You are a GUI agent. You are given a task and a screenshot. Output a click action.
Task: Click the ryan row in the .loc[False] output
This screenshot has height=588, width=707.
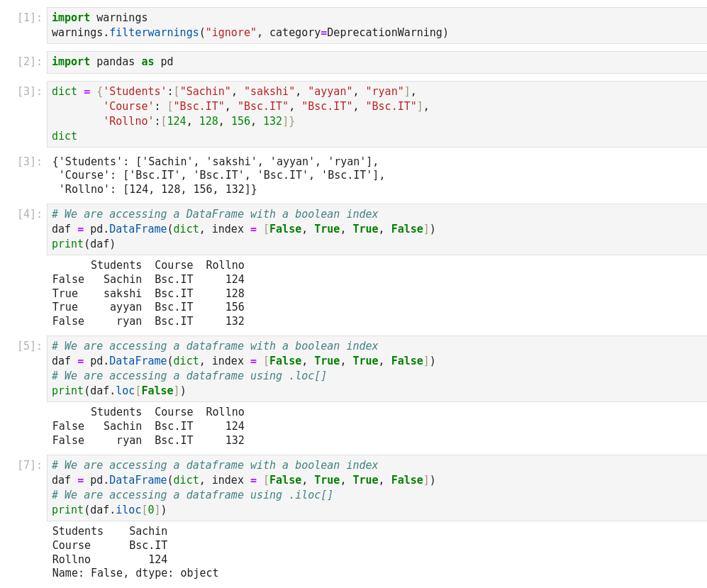pos(148,440)
